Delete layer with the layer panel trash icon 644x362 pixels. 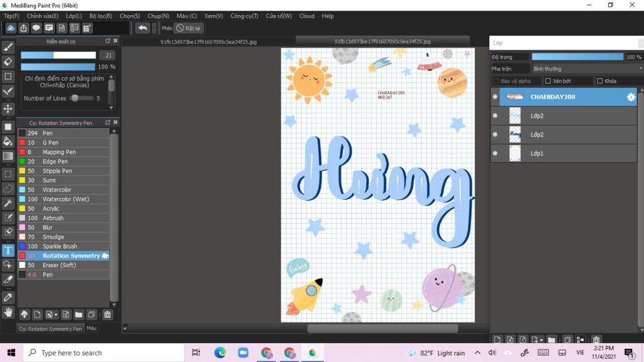coord(596,339)
